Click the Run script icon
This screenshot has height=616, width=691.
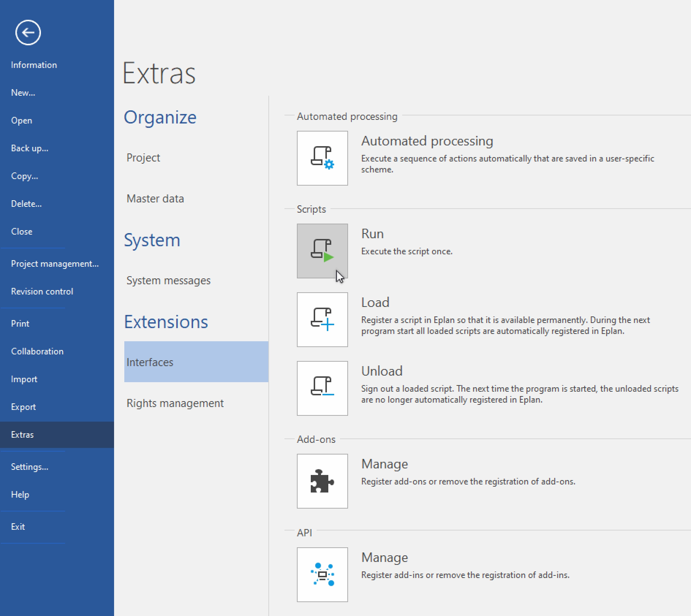point(322,251)
